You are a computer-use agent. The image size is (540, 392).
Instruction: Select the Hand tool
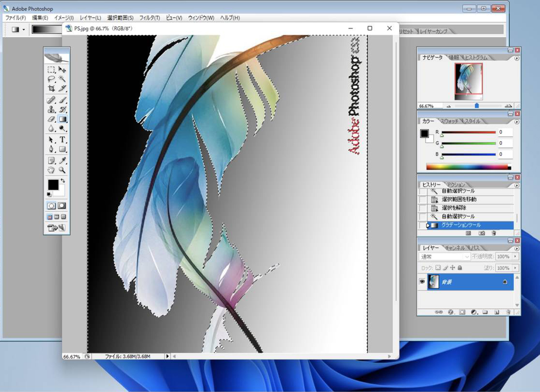click(x=51, y=170)
